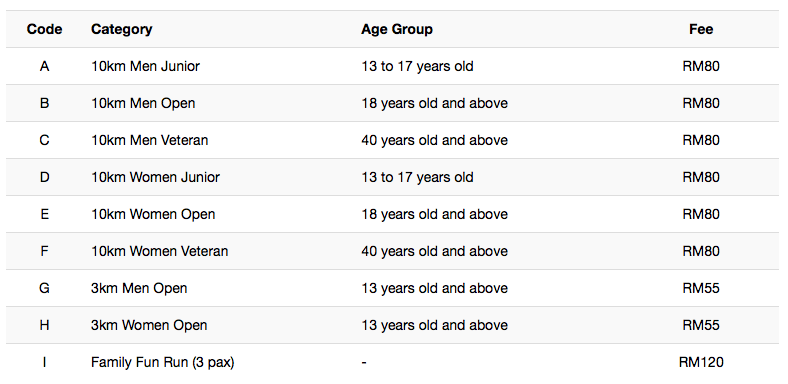Select the 10km Women Veteran category
Image resolution: width=788 pixels, height=384 pixels.
[159, 251]
